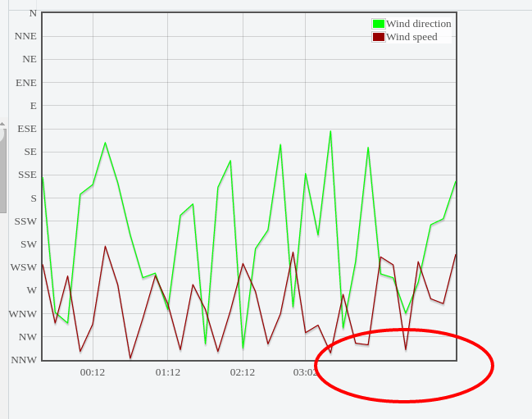The image size is (532, 419).
Task: Click the green Wind direction legend swatch
Action: pyautogui.click(x=379, y=24)
